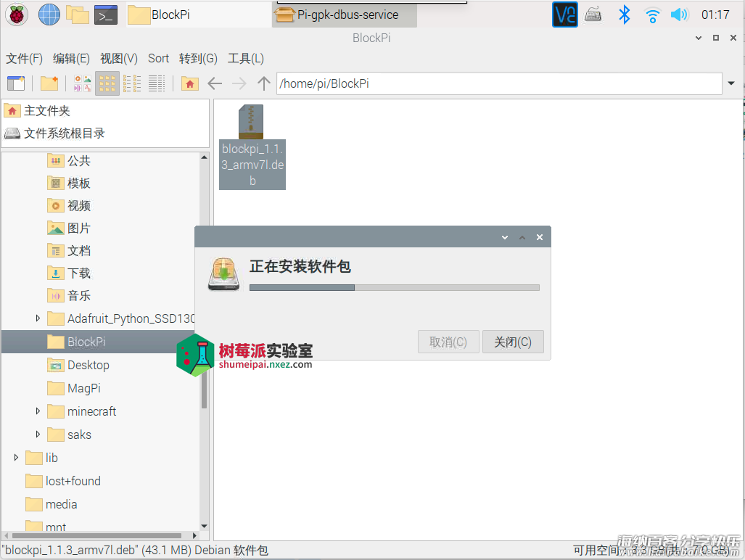745x560 pixels.
Task: Switch to BlockPi taskbar window
Action: [198, 15]
